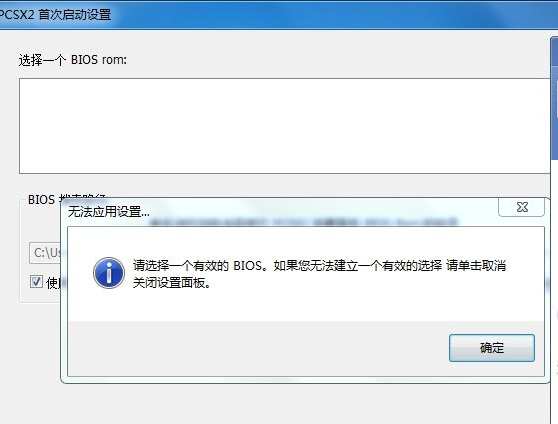Click the blurred text under the dialog title bar
Image resolution: width=558 pixels, height=424 pixels.
[x=303, y=222]
